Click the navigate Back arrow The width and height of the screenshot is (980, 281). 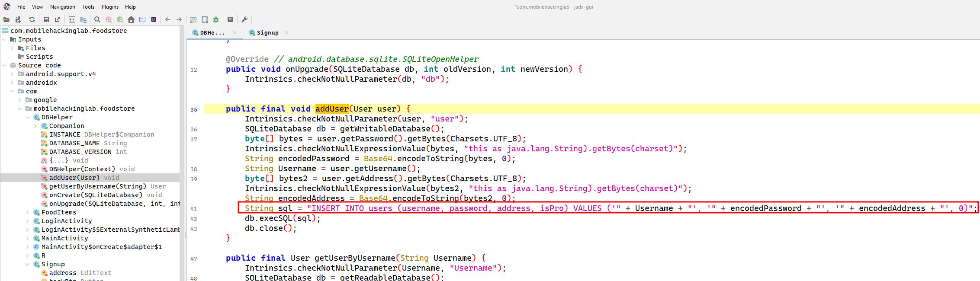pos(168,19)
